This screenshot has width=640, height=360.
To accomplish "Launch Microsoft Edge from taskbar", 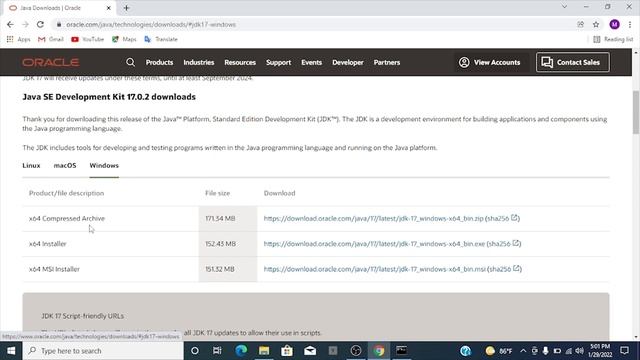I will click(x=241, y=351).
